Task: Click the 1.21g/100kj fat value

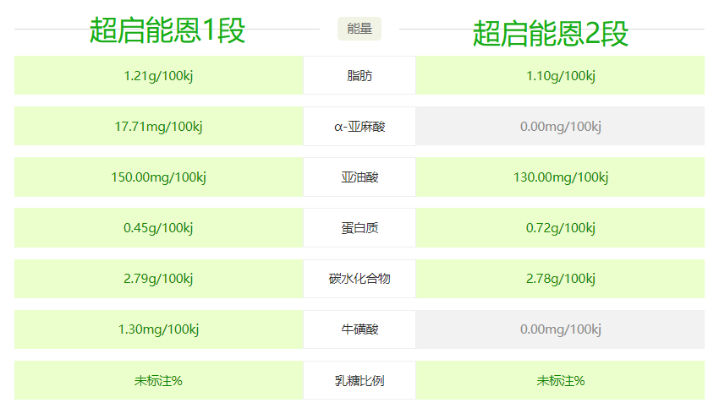Action: tap(158, 76)
